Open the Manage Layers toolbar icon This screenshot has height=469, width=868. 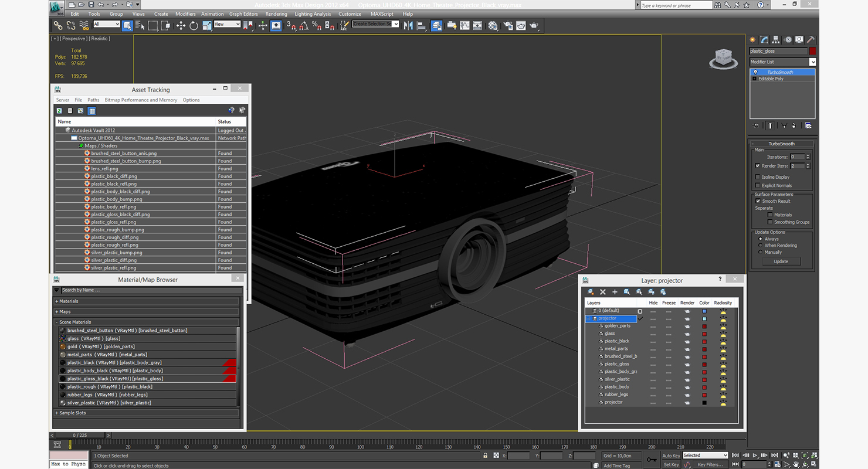[437, 26]
